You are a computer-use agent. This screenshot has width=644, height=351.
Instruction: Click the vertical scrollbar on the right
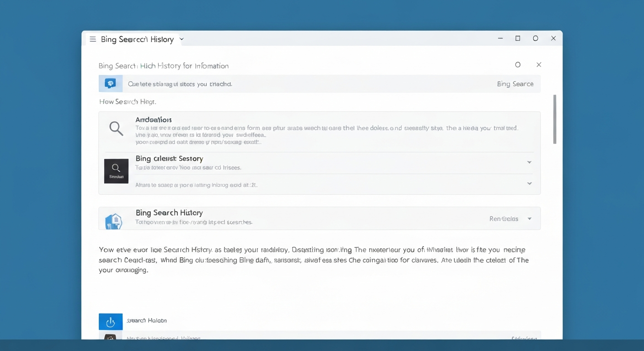point(555,119)
